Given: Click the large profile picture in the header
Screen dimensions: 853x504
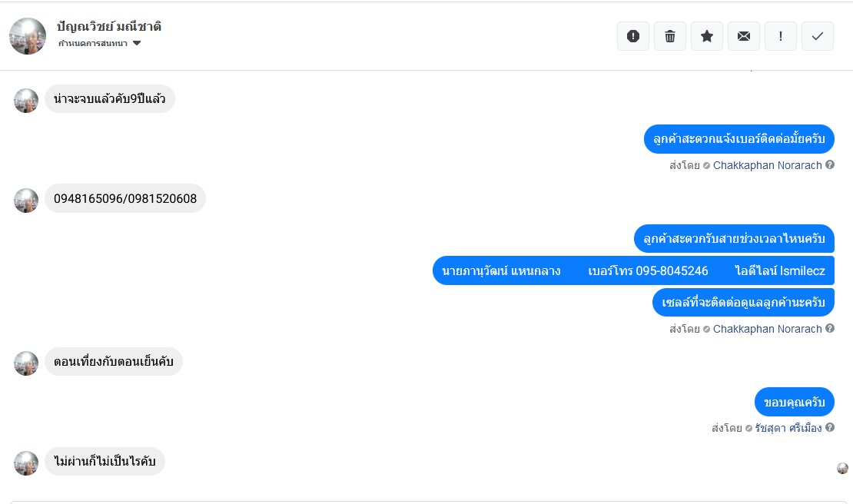Looking at the screenshot, I should click(28, 36).
